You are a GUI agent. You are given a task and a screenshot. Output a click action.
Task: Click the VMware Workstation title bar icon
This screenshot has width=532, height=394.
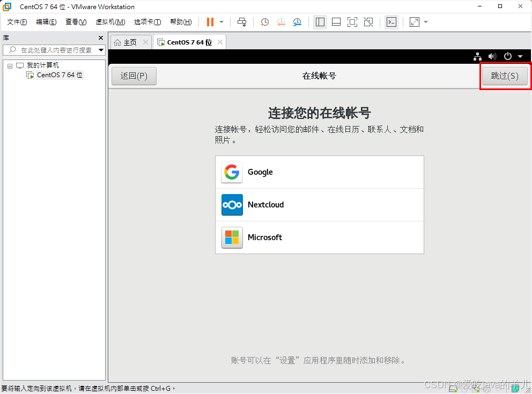pos(7,6)
